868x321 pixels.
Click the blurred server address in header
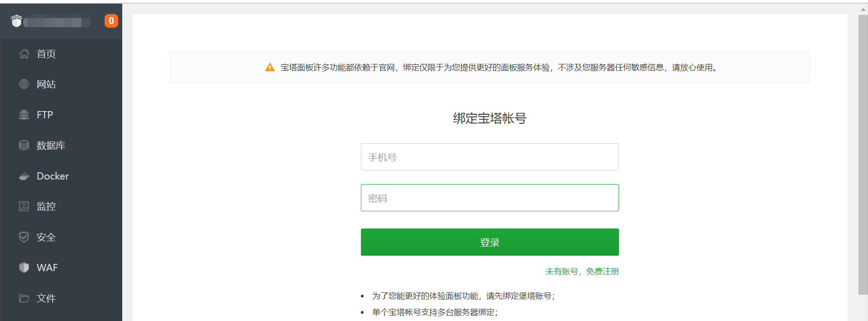(57, 22)
